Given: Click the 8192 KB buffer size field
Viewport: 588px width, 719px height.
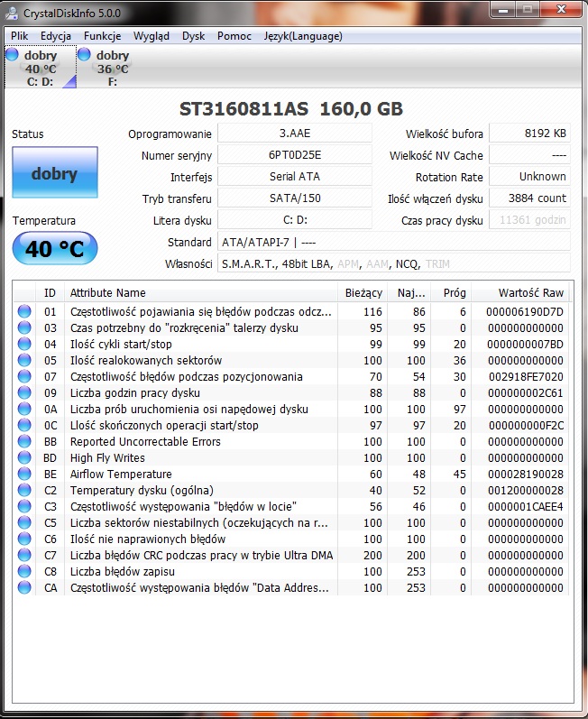Looking at the screenshot, I should point(529,133).
